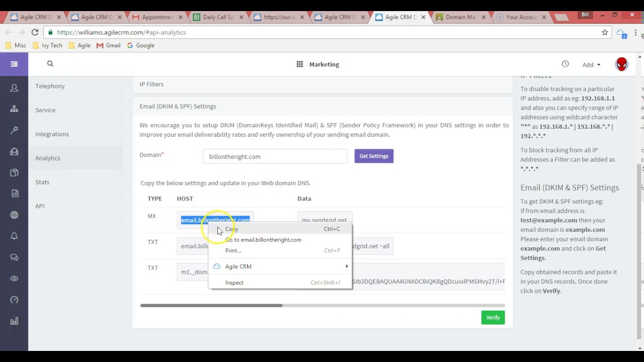This screenshot has height=362, width=644.
Task: Choose Inspect in the context menu
Action: pyautogui.click(x=280, y=283)
